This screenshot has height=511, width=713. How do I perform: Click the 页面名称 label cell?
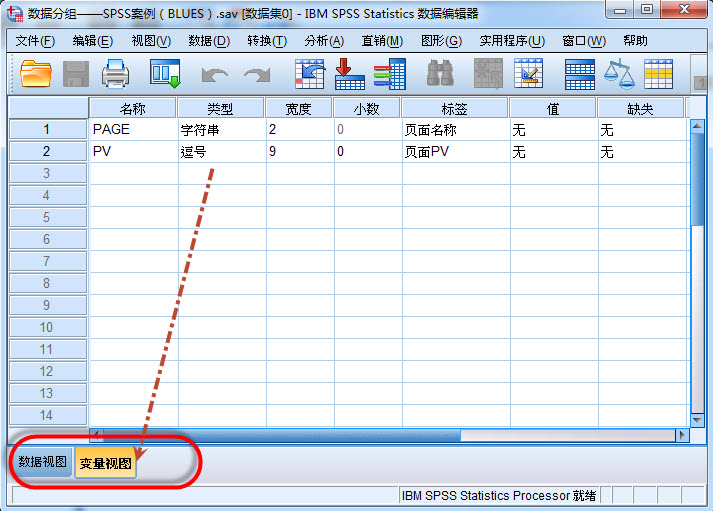click(x=456, y=130)
